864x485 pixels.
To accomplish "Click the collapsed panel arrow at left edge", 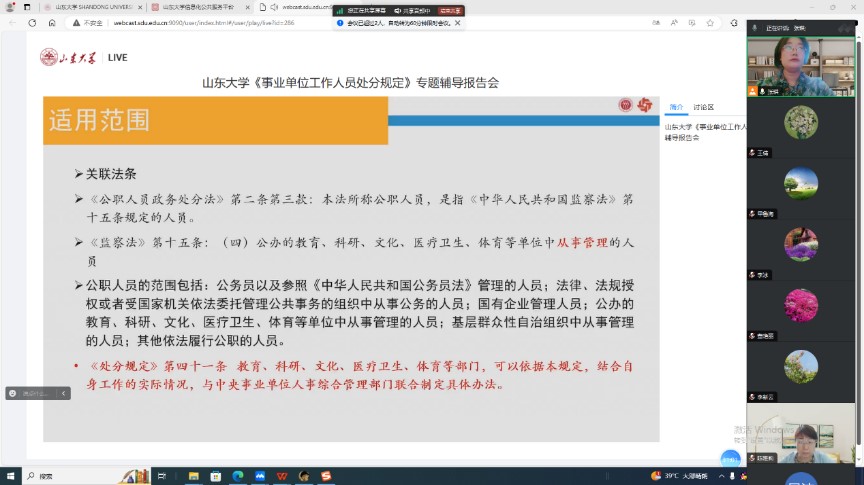I will point(65,393).
